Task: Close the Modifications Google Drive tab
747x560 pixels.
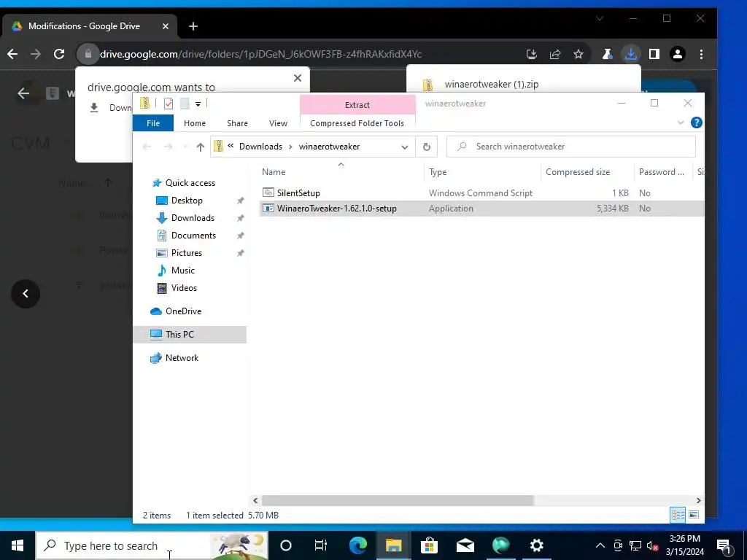Action: click(x=166, y=26)
